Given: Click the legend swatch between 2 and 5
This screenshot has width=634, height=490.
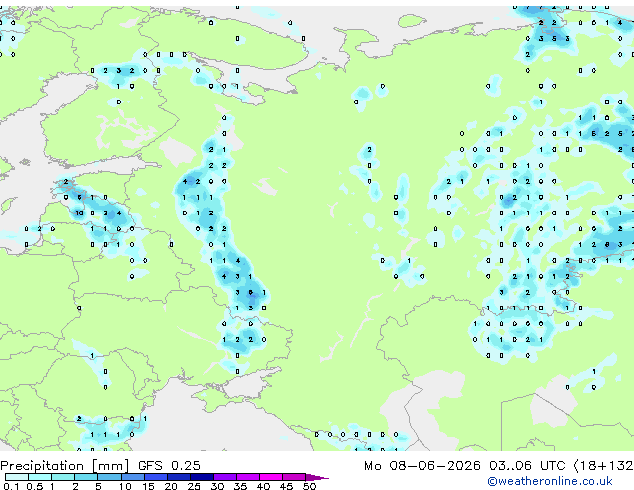Looking at the screenshot, I should point(86,477).
